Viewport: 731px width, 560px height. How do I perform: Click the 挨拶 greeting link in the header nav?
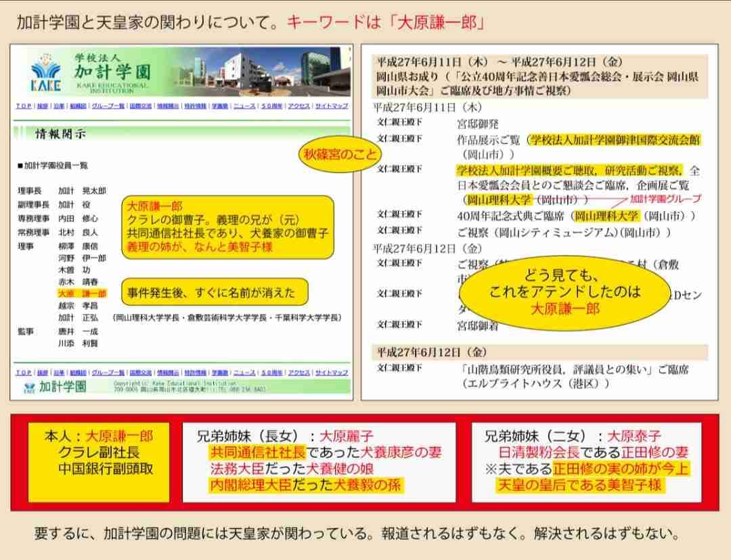[x=42, y=106]
